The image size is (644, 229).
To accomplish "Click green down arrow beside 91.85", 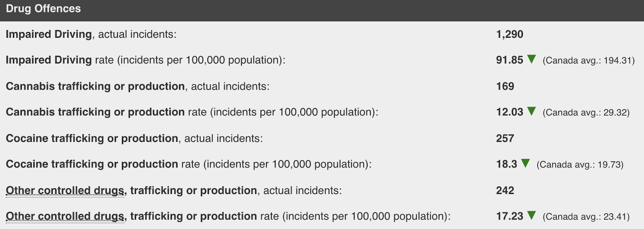I will click(531, 59).
